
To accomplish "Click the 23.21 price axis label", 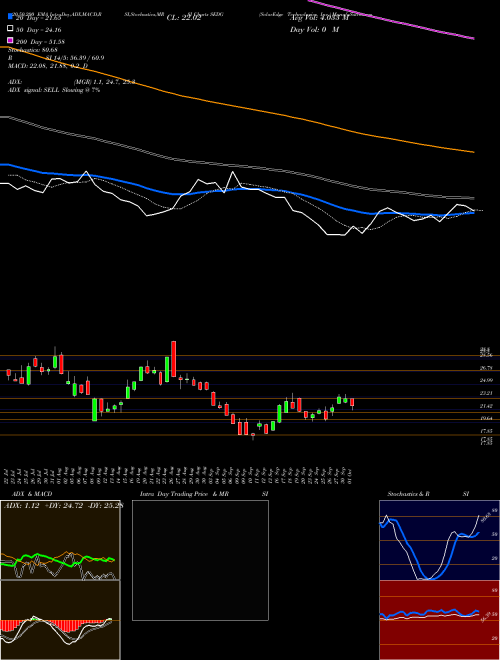I will coord(486,393).
